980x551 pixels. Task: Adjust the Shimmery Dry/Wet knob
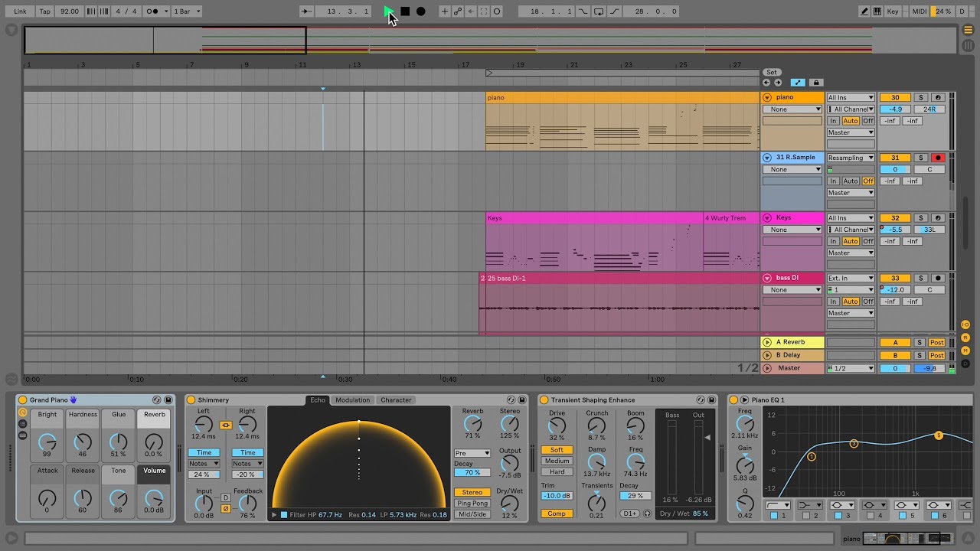pos(509,503)
